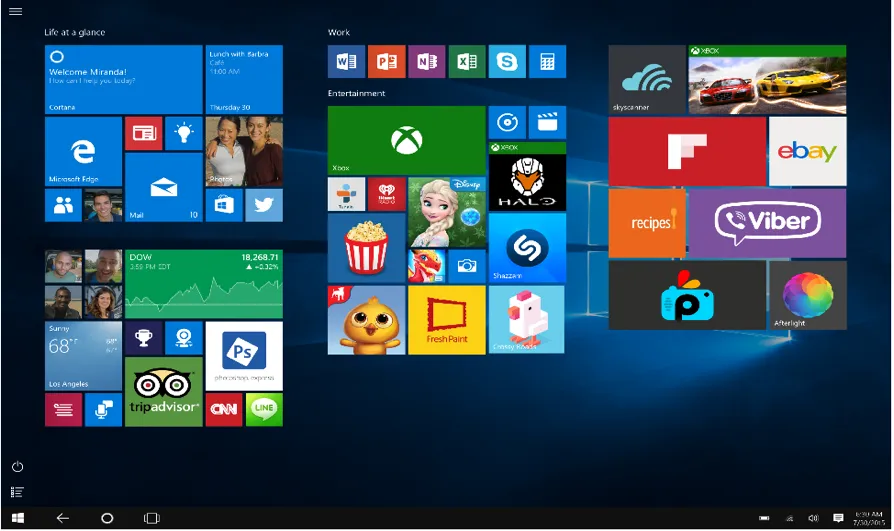
Task: Open the contact photo tile beside the People tile
Action: tap(103, 205)
